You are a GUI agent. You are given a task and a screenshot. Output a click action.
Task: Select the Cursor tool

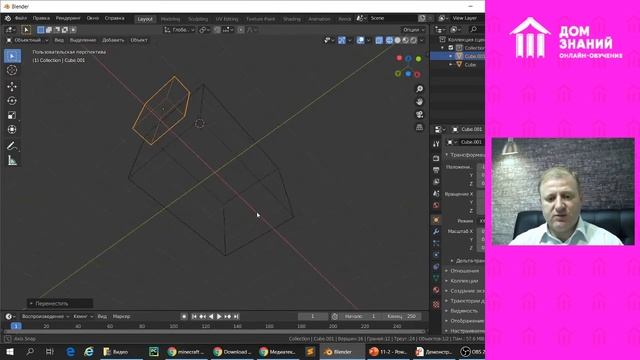[x=12, y=70]
